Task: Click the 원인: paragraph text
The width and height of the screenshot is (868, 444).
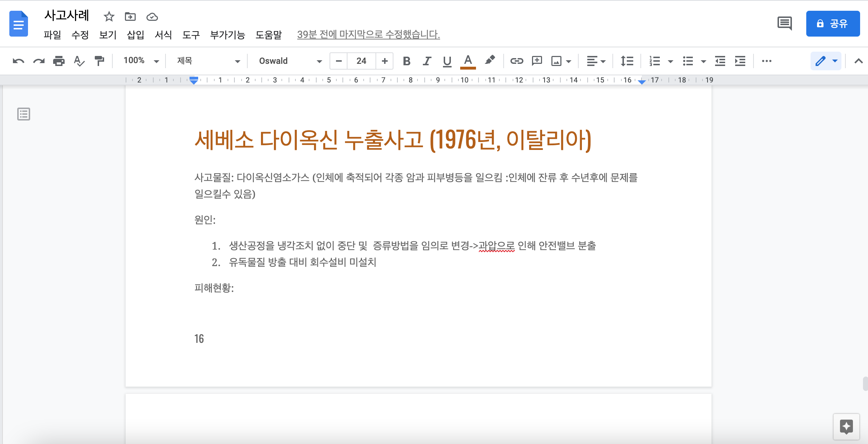Action: coord(205,219)
